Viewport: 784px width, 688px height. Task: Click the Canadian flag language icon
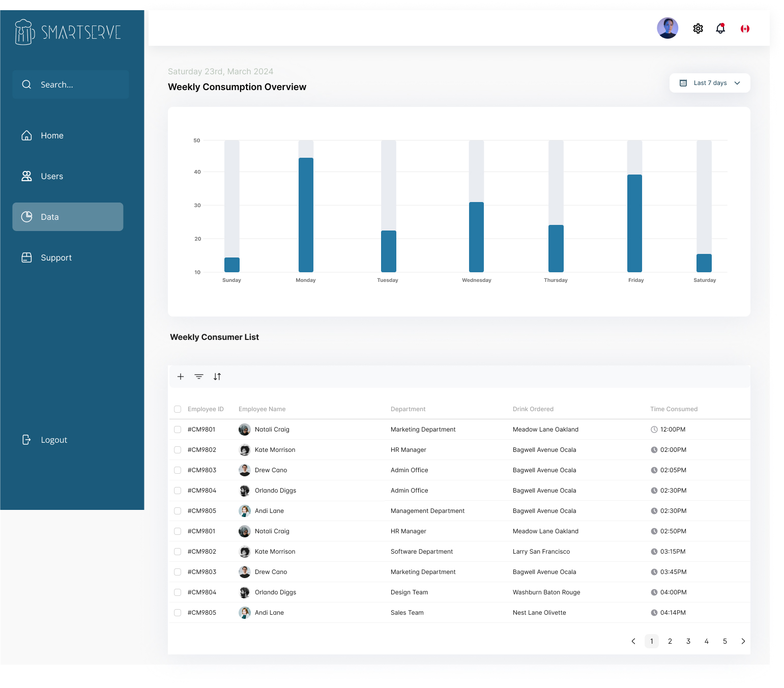coord(744,28)
